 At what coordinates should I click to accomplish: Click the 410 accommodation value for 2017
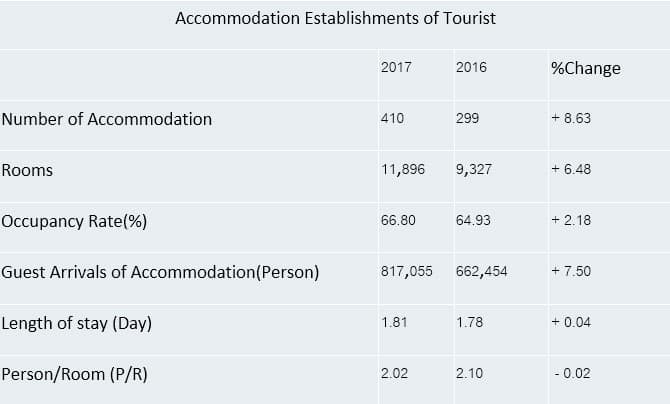(x=392, y=118)
